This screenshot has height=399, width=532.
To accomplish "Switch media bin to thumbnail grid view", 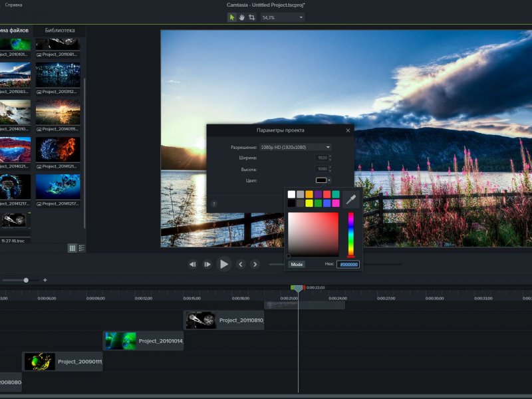I will pyautogui.click(x=72, y=248).
